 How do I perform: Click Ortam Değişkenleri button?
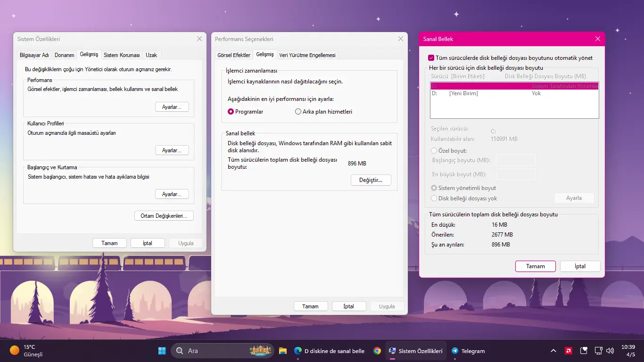pos(164,216)
